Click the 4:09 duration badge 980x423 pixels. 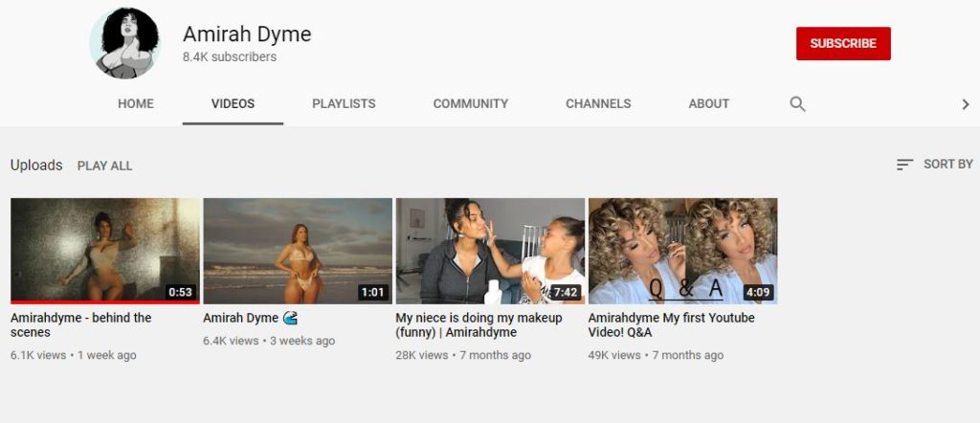coord(758,292)
